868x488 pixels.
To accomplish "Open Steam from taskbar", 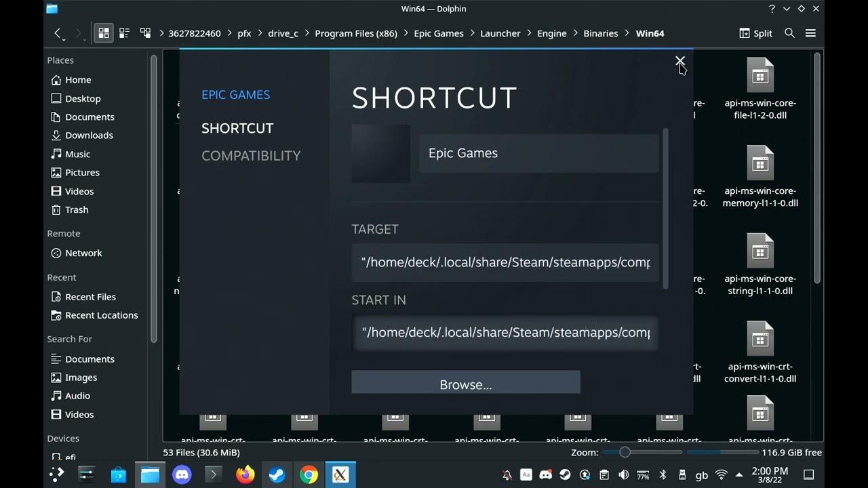I will click(x=277, y=474).
